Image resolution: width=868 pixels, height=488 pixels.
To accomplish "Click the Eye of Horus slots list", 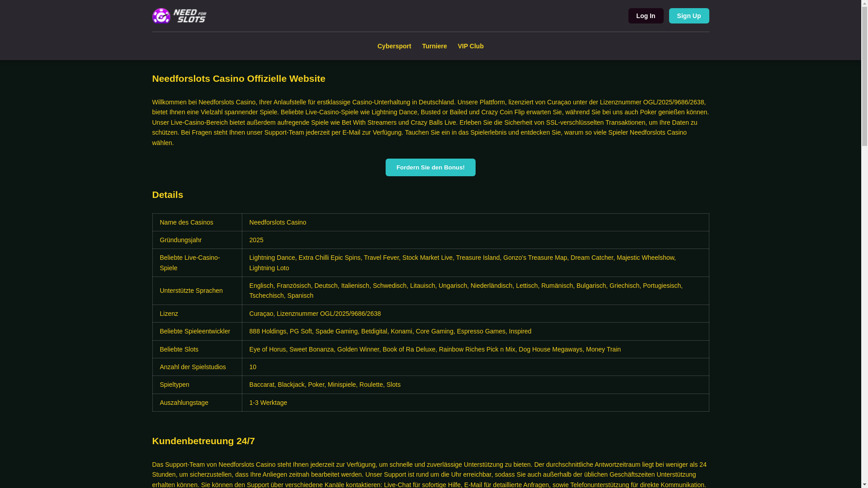I will [x=475, y=349].
